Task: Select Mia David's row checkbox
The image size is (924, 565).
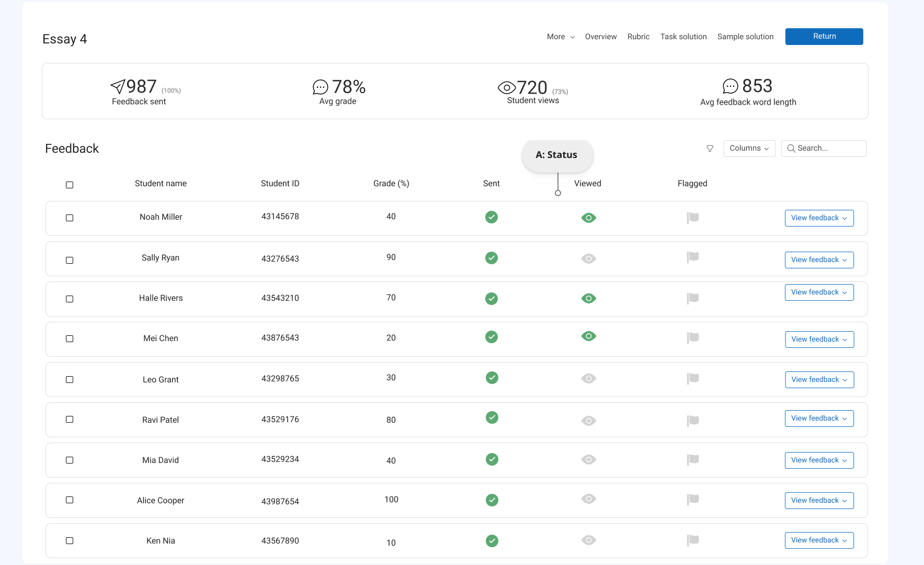Action: pyautogui.click(x=70, y=460)
